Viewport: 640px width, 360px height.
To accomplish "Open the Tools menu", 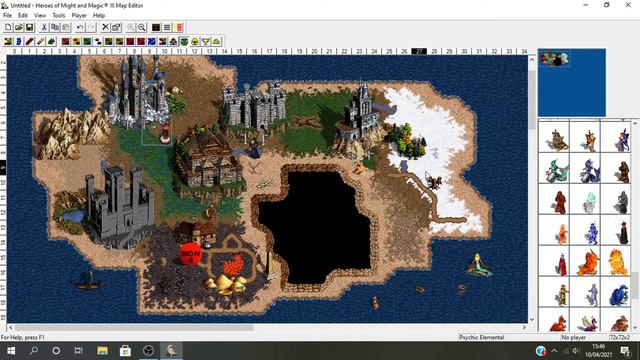I will coord(58,15).
